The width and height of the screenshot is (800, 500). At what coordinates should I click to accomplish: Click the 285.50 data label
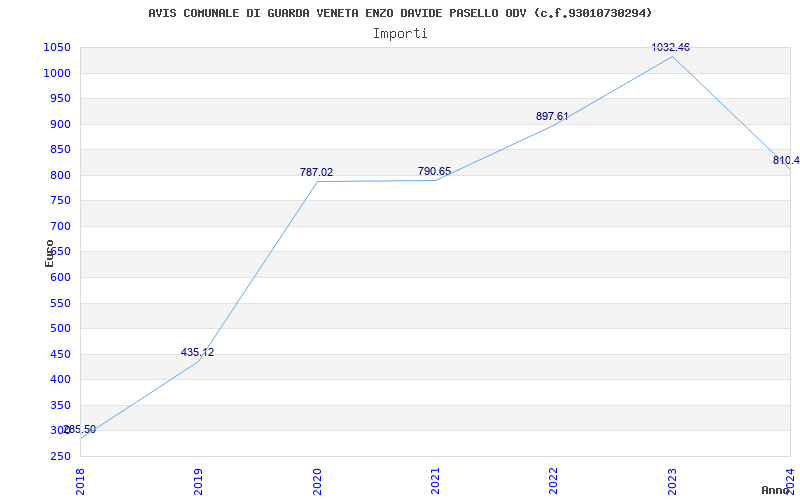80,430
